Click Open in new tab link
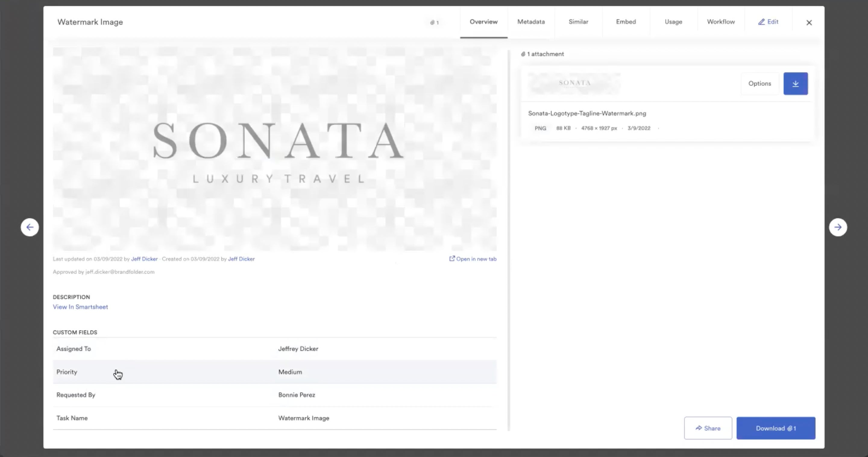The image size is (868, 457). coord(473,259)
